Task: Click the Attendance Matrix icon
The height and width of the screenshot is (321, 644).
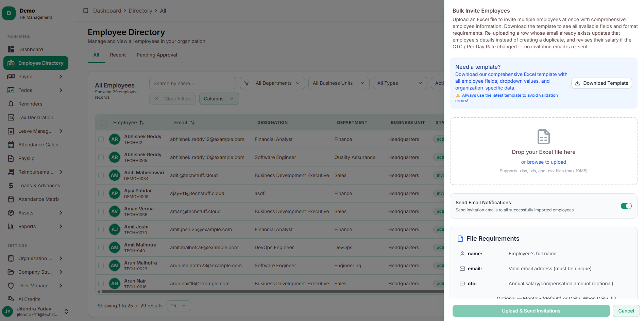Action: pyautogui.click(x=11, y=199)
